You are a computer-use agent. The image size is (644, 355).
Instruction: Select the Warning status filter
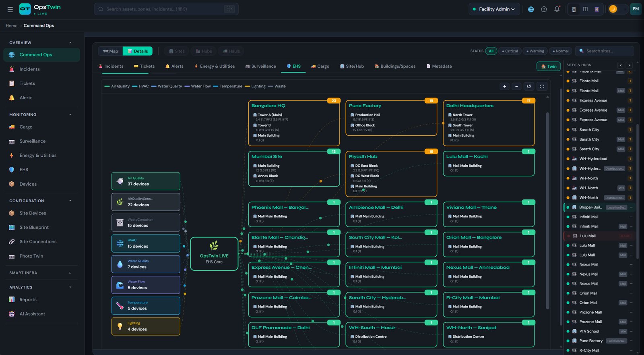point(535,51)
